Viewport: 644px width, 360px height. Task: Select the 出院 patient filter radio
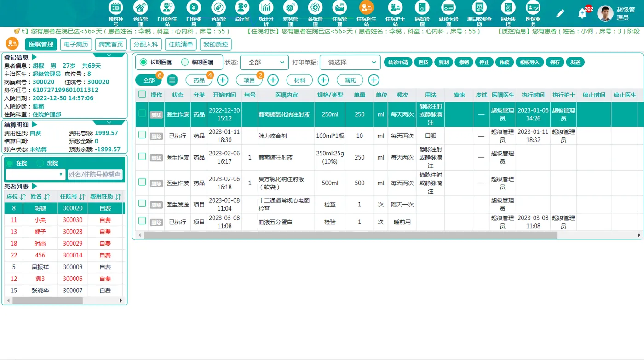click(x=40, y=163)
